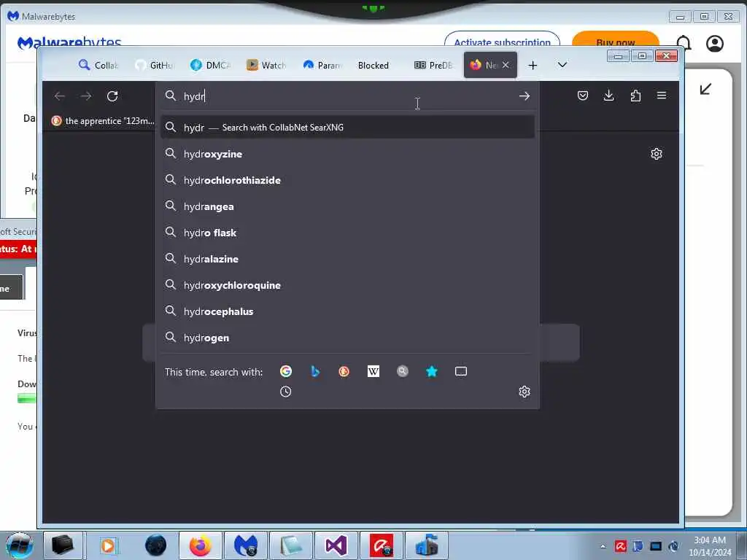Choose Search with CollabNet SearXNG row

coord(347,127)
